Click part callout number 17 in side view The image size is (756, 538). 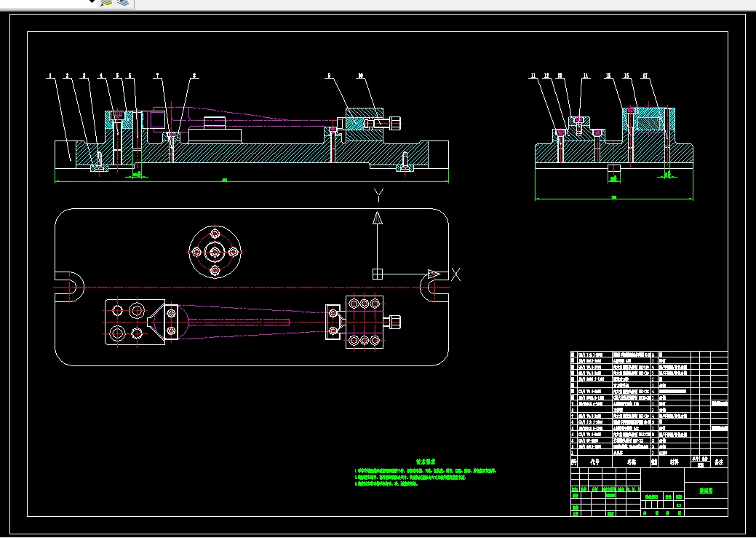tap(645, 75)
